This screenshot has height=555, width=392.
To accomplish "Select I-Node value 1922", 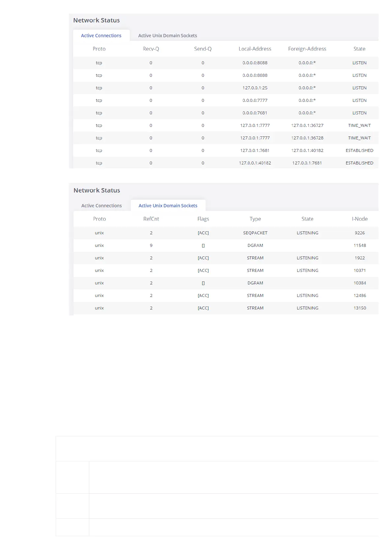I will 360,258.
